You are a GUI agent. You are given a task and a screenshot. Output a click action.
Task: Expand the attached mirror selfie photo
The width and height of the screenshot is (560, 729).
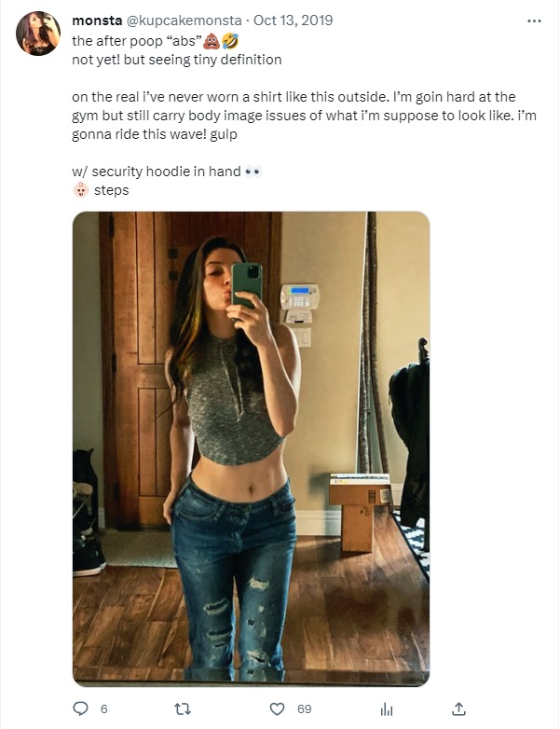point(251,448)
